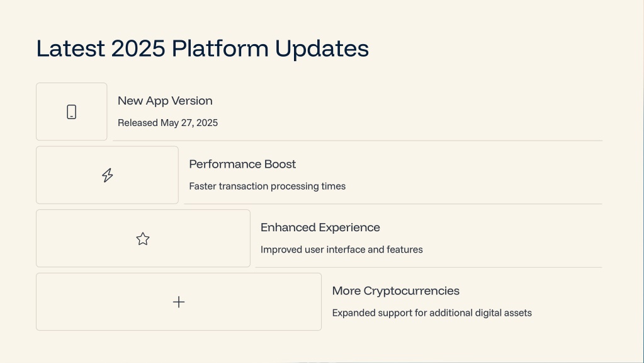Open the More Cryptocurrencies heading

click(395, 291)
